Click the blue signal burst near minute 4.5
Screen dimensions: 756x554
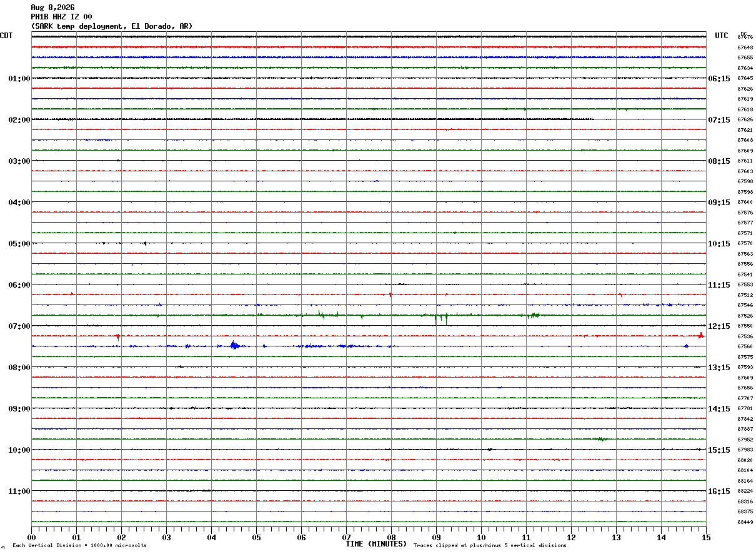(x=234, y=345)
